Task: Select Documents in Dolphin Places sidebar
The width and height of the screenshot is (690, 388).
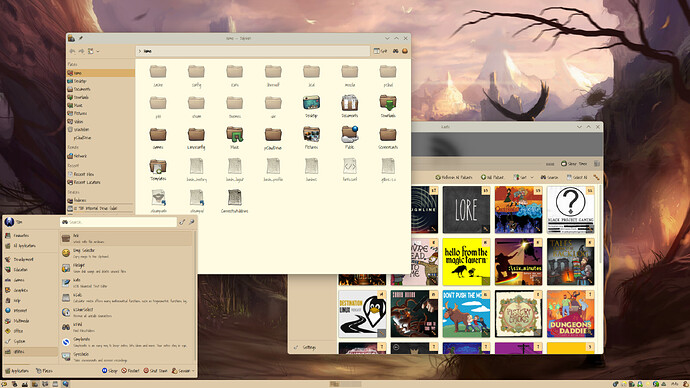Action: tap(101, 89)
